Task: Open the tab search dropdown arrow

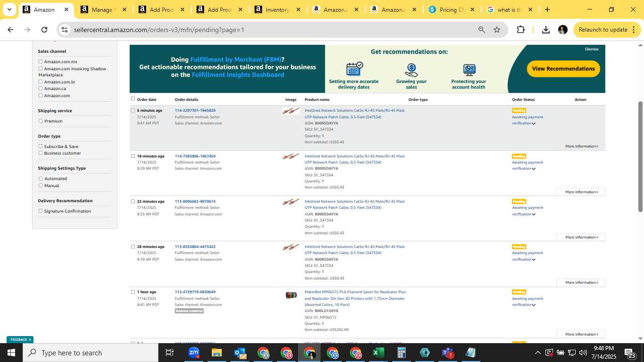Action: tap(9, 9)
